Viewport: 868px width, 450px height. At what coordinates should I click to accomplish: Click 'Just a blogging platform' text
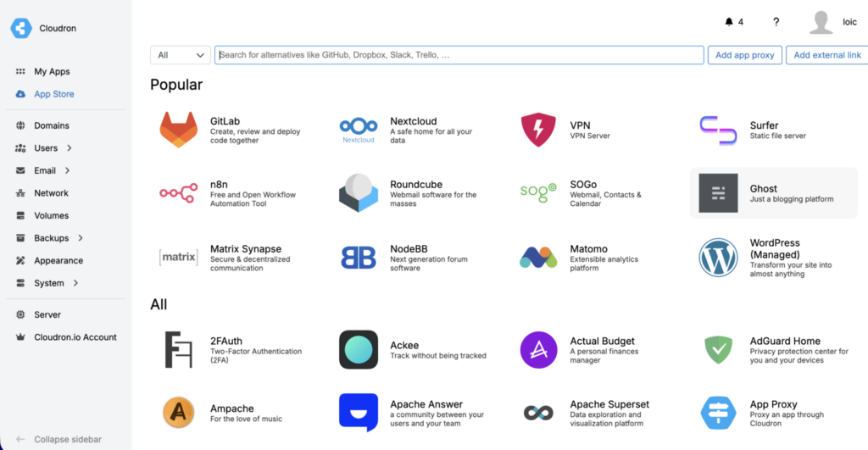click(x=792, y=199)
